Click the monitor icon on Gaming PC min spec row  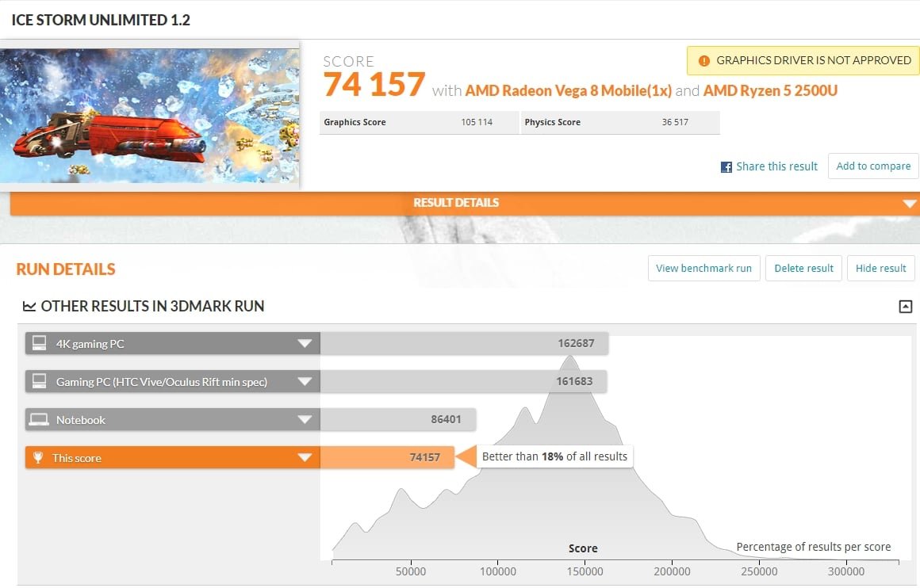(40, 381)
